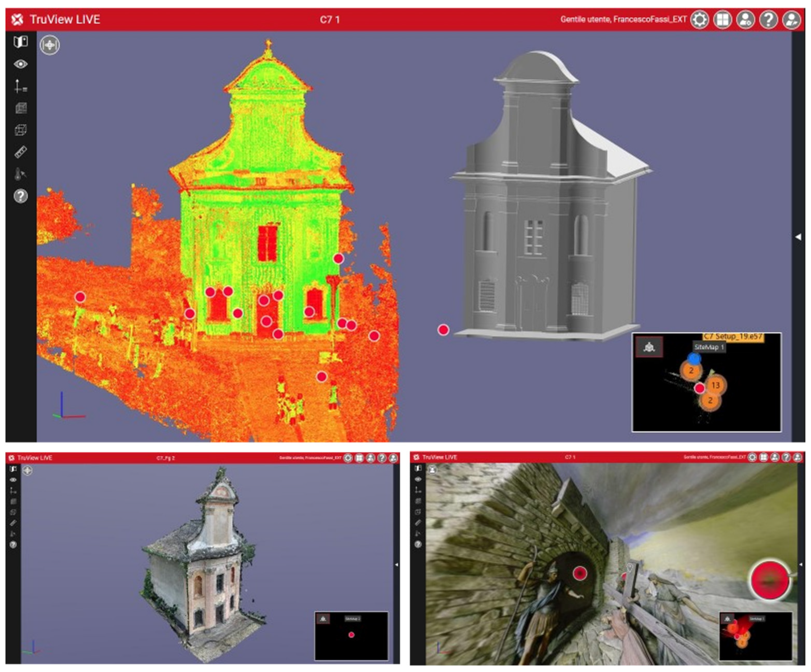Click the blue setup marker in SiteMap
Screen dimensions: 811x672
click(694, 359)
